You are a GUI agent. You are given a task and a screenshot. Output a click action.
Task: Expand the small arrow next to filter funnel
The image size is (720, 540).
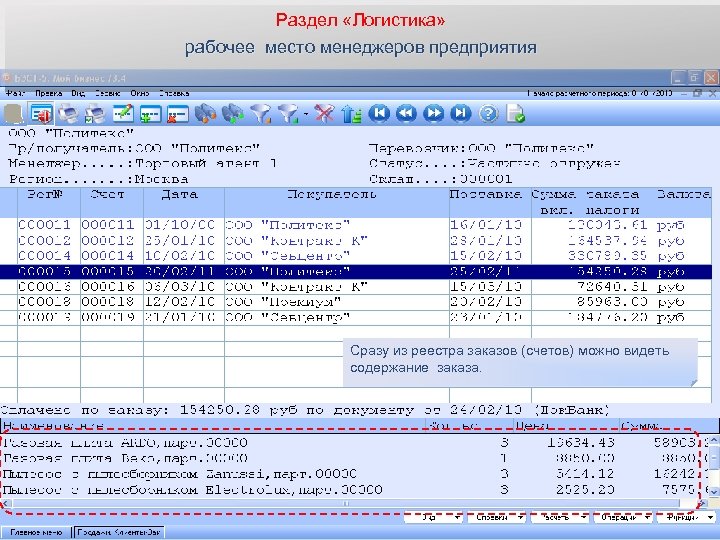pyautogui.click(x=306, y=114)
